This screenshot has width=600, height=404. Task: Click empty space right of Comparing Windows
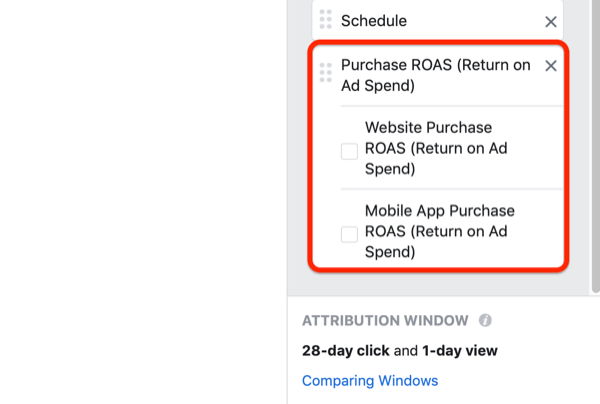pos(520,381)
